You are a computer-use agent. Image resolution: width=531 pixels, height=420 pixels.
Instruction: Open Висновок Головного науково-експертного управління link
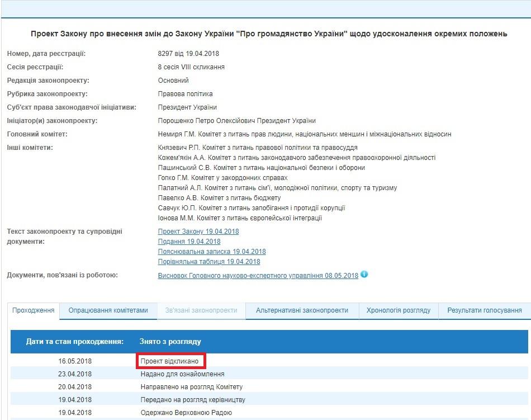tap(258, 276)
